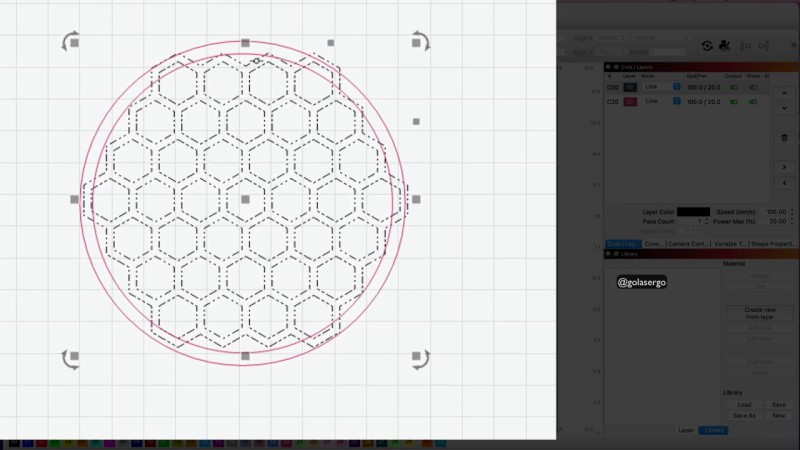
Task: Delete layer with the trash icon
Action: click(x=784, y=137)
